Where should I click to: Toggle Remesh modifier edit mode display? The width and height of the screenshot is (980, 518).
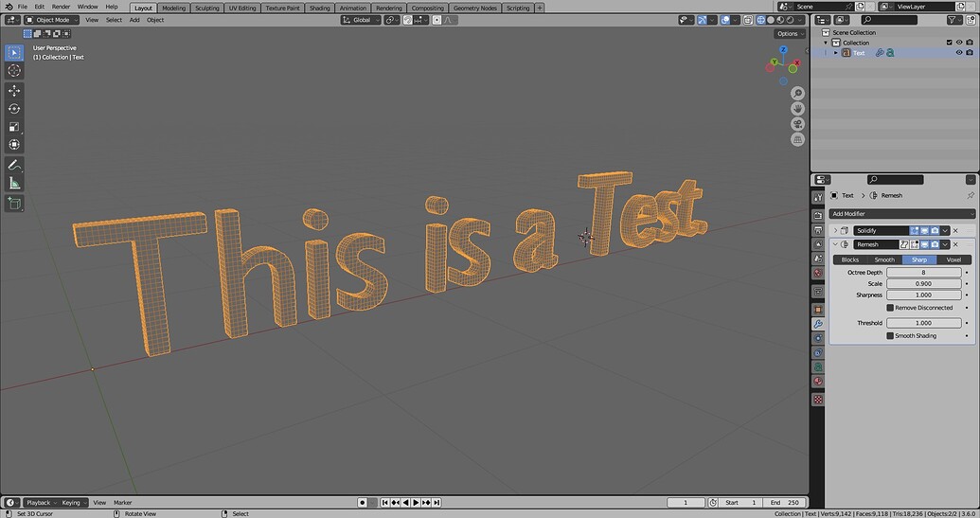pyautogui.click(x=915, y=244)
